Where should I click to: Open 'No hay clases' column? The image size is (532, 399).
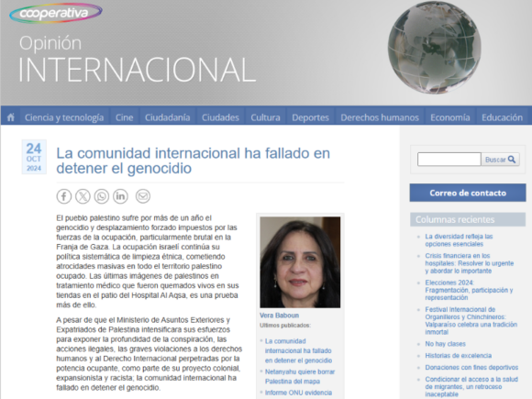446,344
